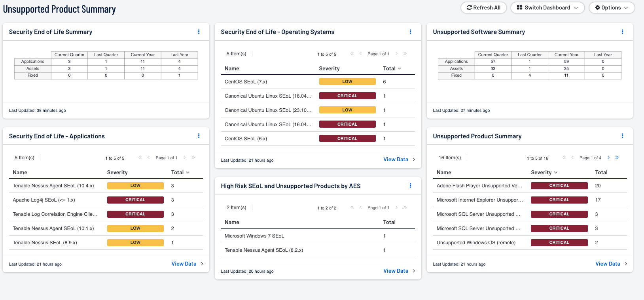This screenshot has width=644, height=300.
Task: Click View Data in Unsupported Product Summary widget
Action: [611, 264]
